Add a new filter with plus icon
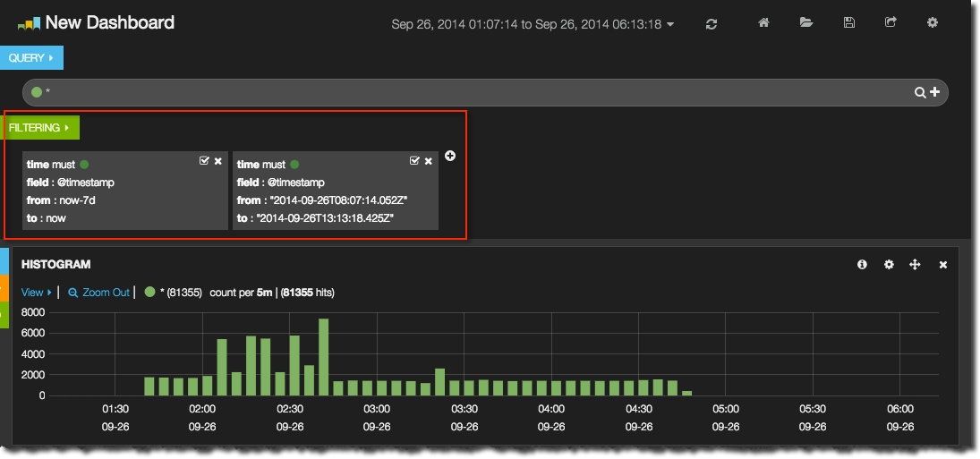The width and height of the screenshot is (980, 459). (x=450, y=156)
